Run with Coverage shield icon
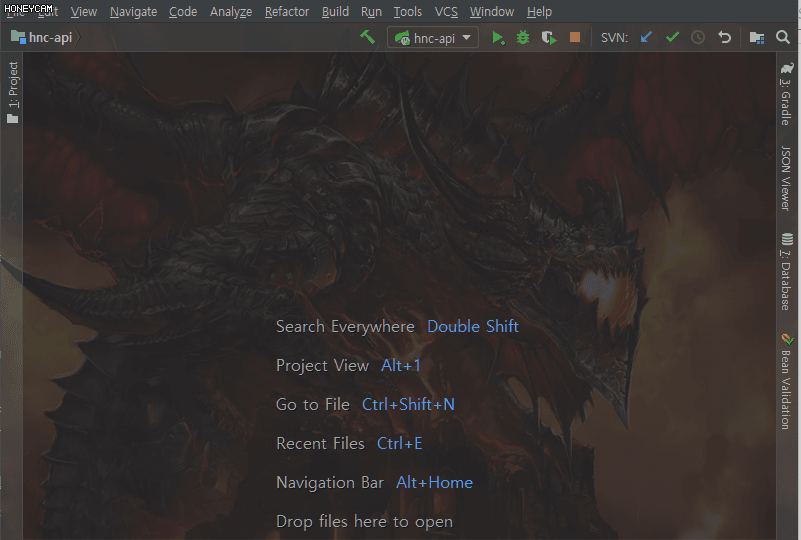The width and height of the screenshot is (801, 540). 549,38
